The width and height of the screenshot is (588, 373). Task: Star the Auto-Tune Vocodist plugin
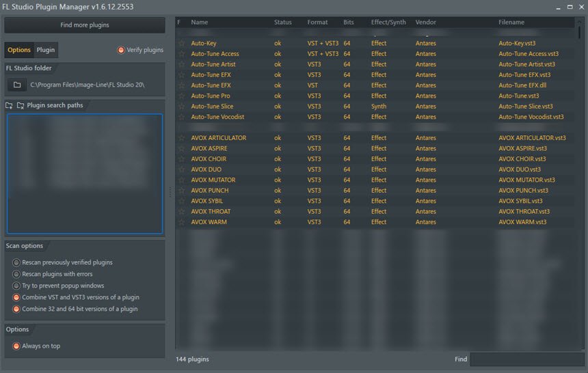tap(182, 117)
